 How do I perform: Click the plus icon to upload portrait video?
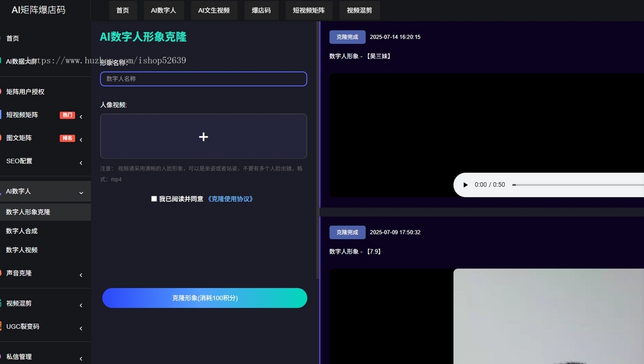pyautogui.click(x=203, y=137)
